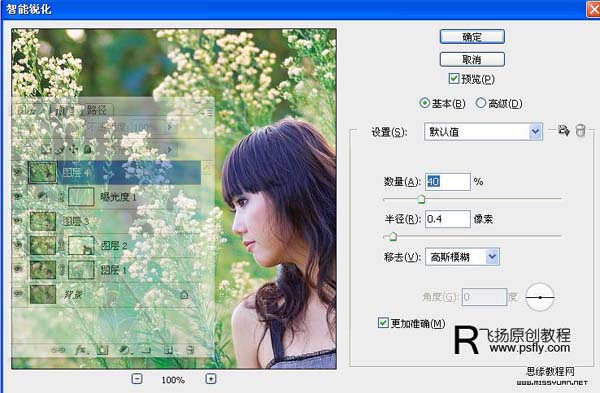Click the 取消 button
Screen dimensions: 600x393
pos(472,60)
